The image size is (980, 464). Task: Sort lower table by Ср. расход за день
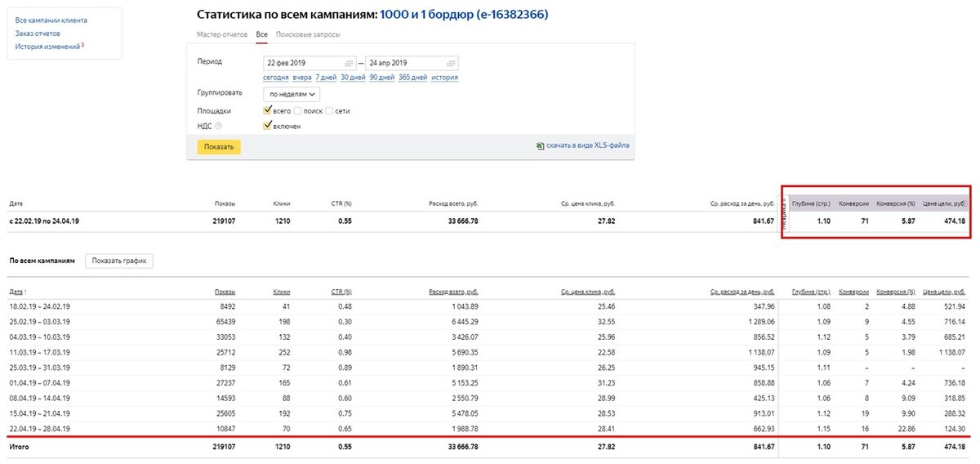click(x=742, y=292)
